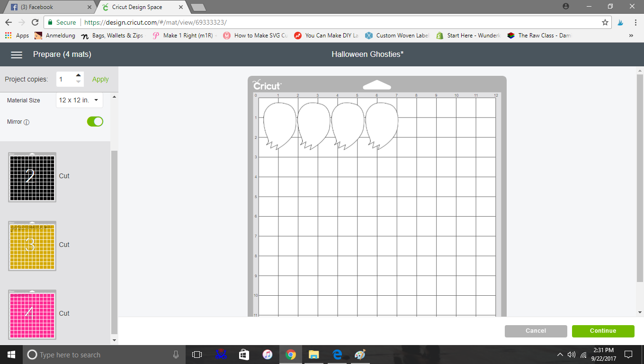
Task: Show hidden system tray icons
Action: click(560, 355)
